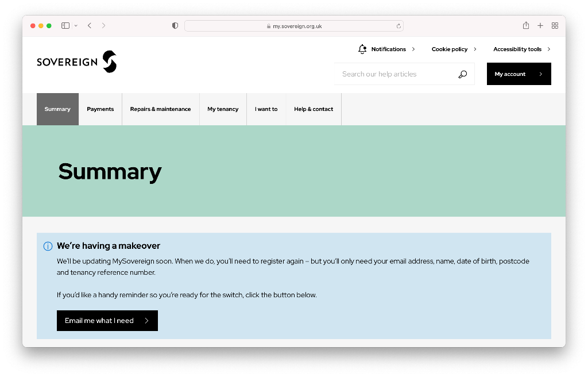Click the help articles search field
Screen dimensions: 588x377
[396, 74]
